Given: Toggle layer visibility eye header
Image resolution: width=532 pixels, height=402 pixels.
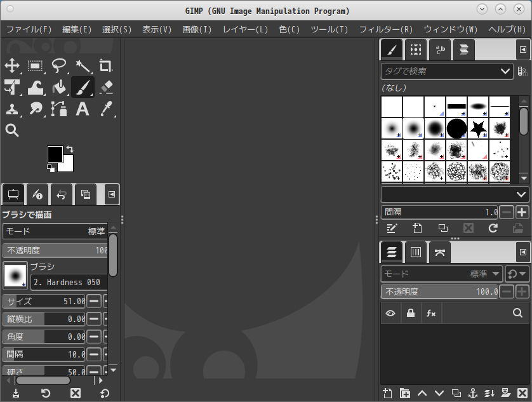Looking at the screenshot, I should (x=390, y=313).
